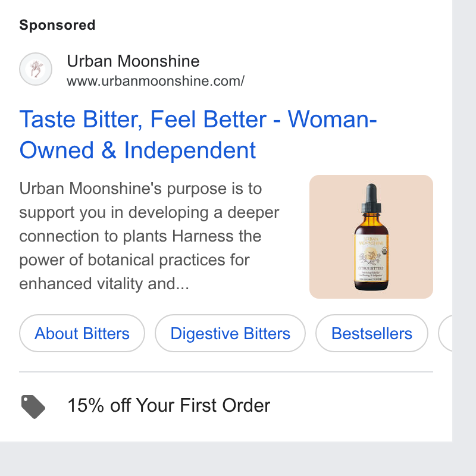
Task: Select the About Bitters chip
Action: pyautogui.click(x=82, y=333)
